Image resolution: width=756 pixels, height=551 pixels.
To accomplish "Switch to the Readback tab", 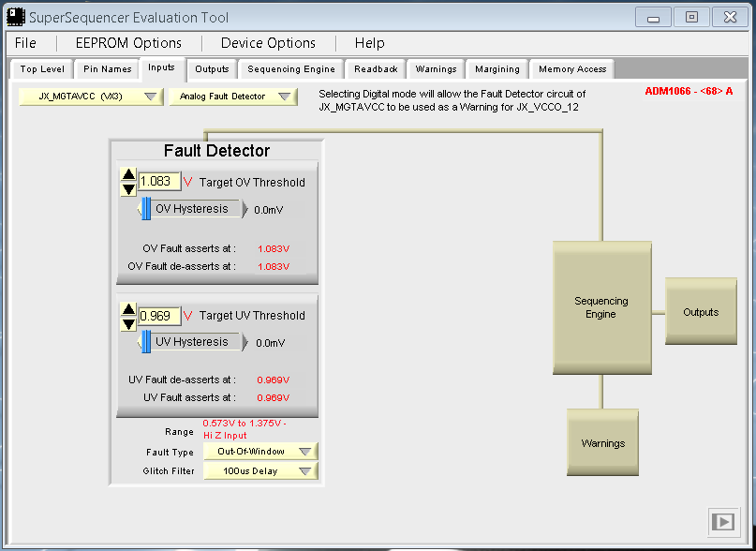I will click(376, 69).
